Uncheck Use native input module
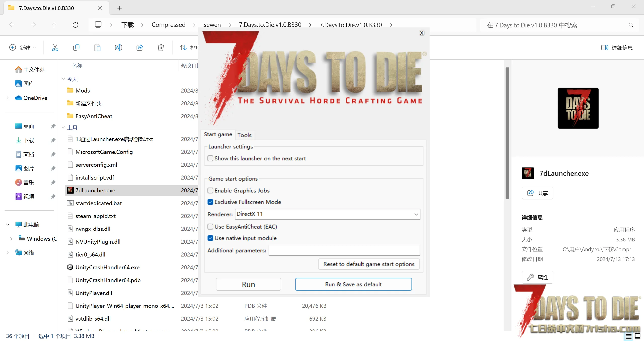 (210, 238)
